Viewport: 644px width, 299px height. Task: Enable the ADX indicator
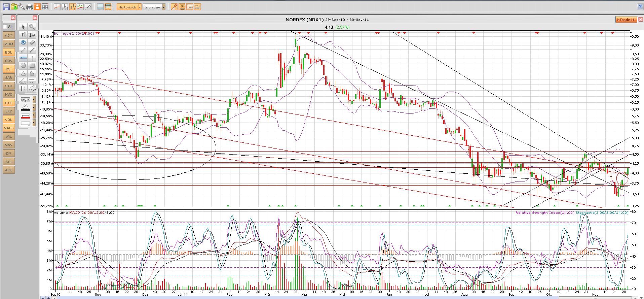point(9,35)
